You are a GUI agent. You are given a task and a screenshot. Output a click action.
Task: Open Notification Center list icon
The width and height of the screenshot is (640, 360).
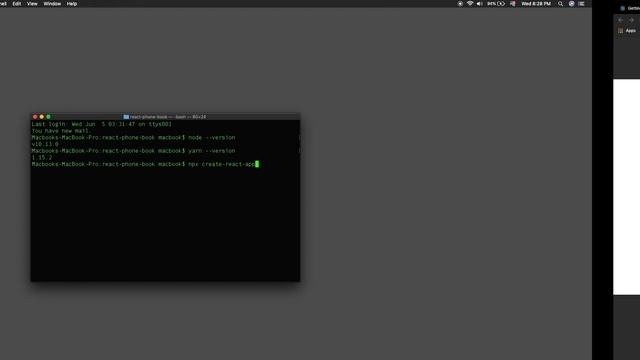tap(581, 4)
